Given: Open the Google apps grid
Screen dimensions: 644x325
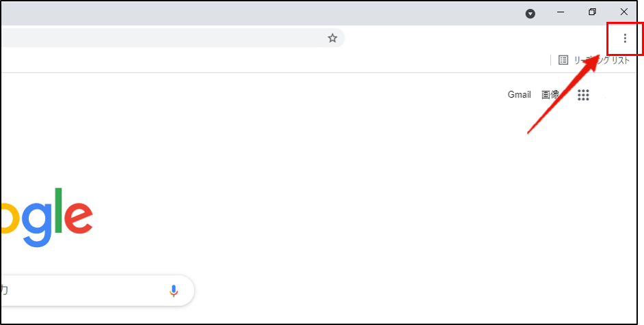Looking at the screenshot, I should (x=583, y=96).
